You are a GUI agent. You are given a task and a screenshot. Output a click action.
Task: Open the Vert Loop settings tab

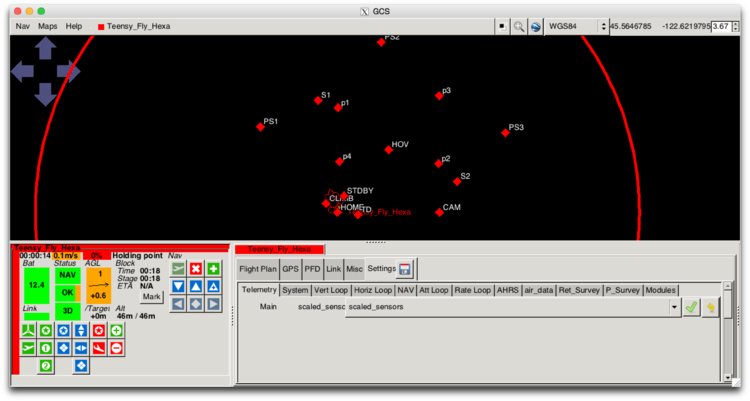(331, 290)
